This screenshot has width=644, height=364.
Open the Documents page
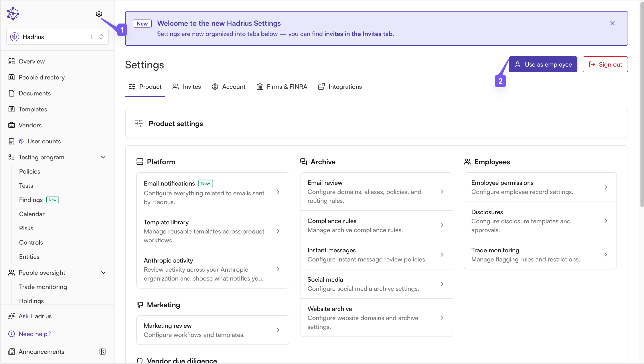57,93
